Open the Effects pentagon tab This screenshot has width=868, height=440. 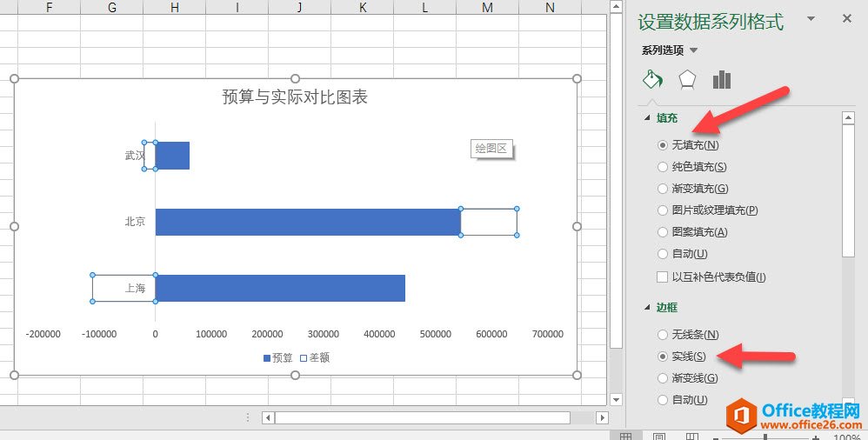coord(687,80)
